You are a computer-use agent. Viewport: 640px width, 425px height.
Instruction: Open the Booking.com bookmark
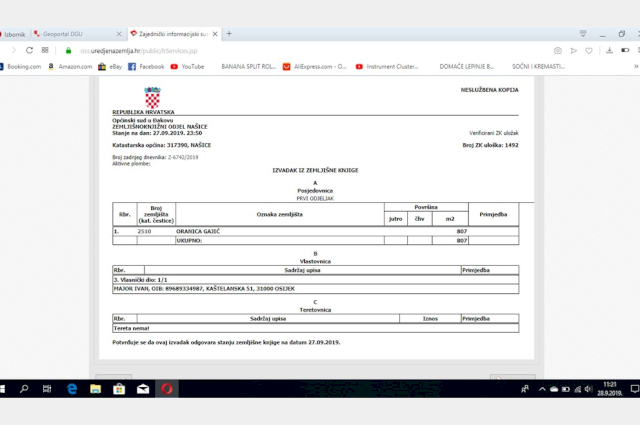pyautogui.click(x=20, y=67)
